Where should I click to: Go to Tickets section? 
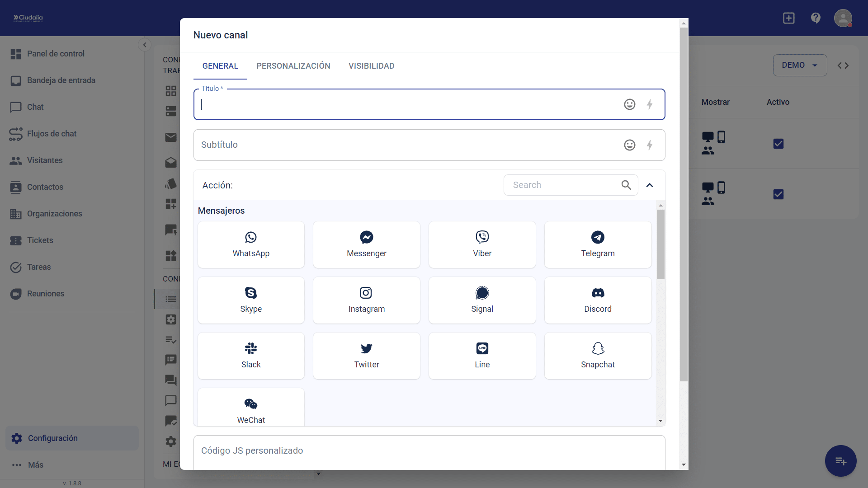[40, 240]
